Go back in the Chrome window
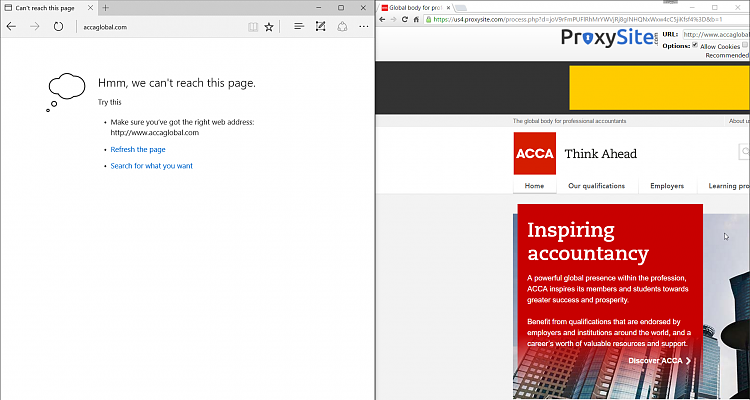The image size is (750, 400). coord(382,20)
